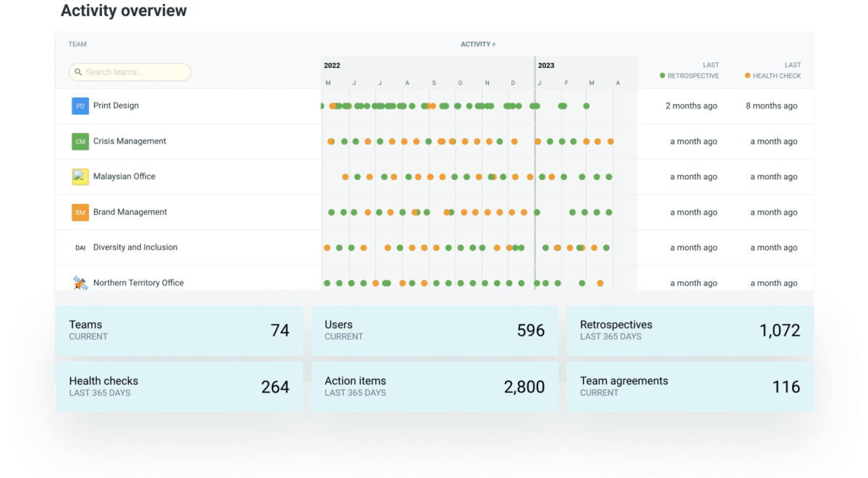The image size is (868, 478).
Task: Click the Northern Territory Office rocket avatar
Action: pyautogui.click(x=80, y=282)
